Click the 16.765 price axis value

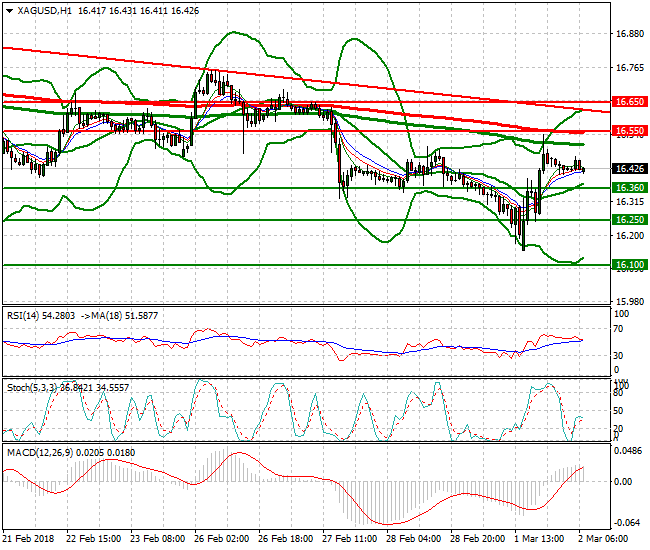630,68
